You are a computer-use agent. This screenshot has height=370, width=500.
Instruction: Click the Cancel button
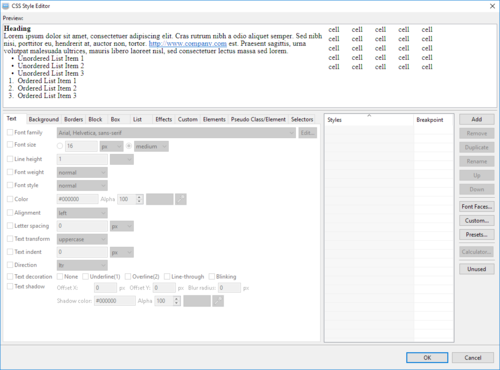click(473, 358)
